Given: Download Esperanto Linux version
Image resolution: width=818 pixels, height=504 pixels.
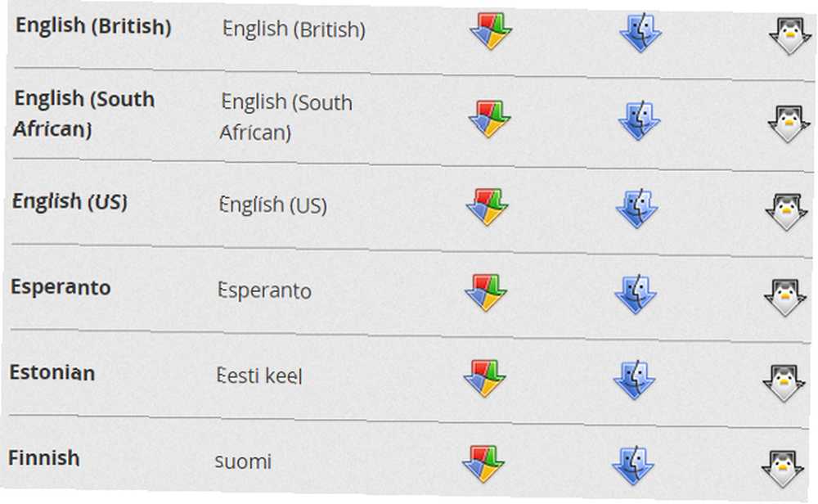Looking at the screenshot, I should (784, 297).
